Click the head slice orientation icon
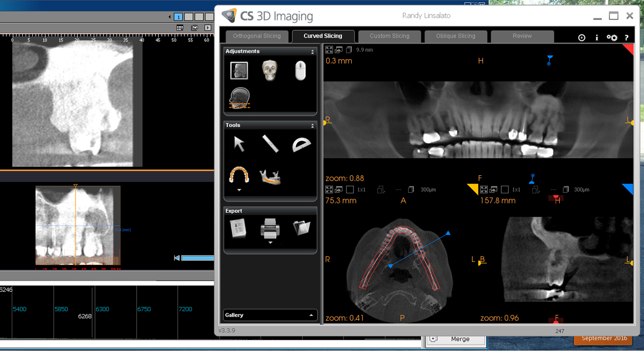 [239, 98]
